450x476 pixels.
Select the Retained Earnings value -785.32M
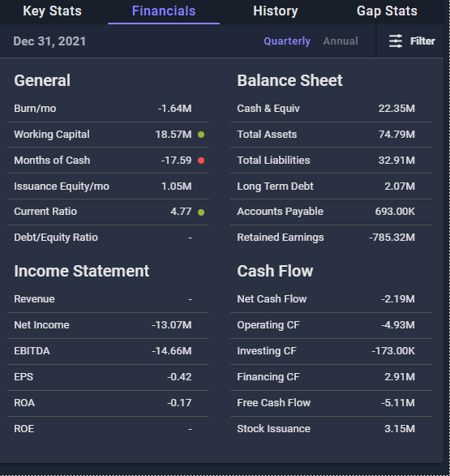[392, 238]
